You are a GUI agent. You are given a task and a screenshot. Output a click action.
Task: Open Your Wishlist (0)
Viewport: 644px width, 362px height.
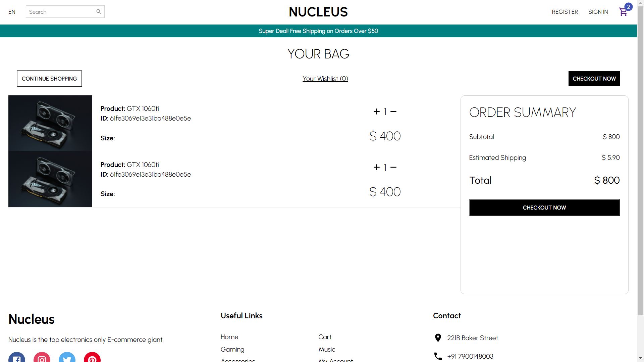pos(325,79)
